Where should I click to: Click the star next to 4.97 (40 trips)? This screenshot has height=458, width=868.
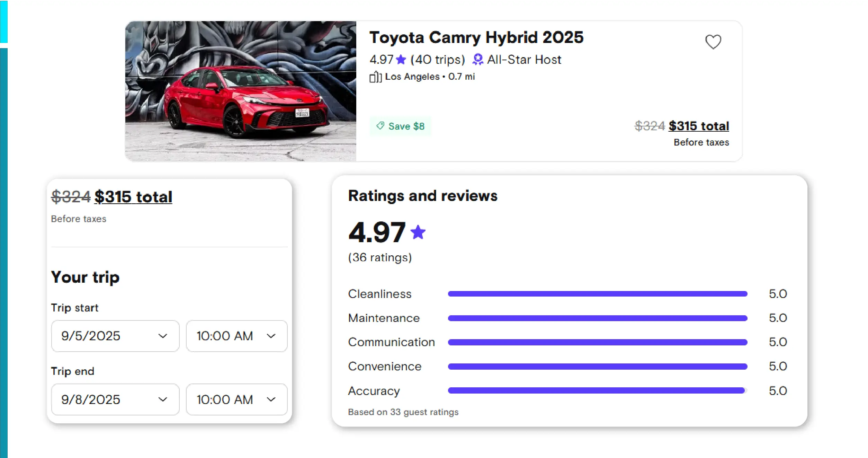click(x=401, y=60)
